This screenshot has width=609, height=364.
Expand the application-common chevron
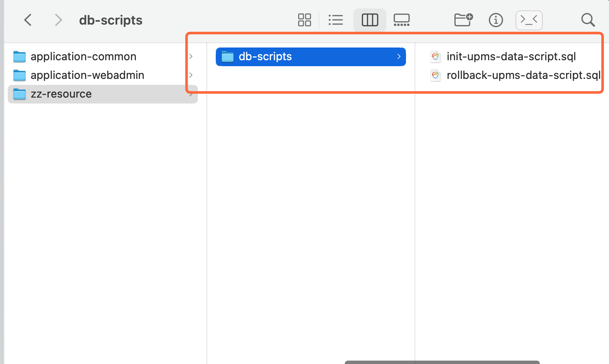(x=191, y=56)
